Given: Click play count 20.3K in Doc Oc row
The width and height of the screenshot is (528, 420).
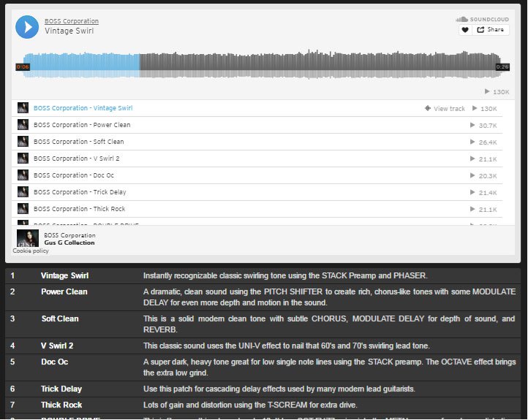Looking at the screenshot, I should point(483,176).
